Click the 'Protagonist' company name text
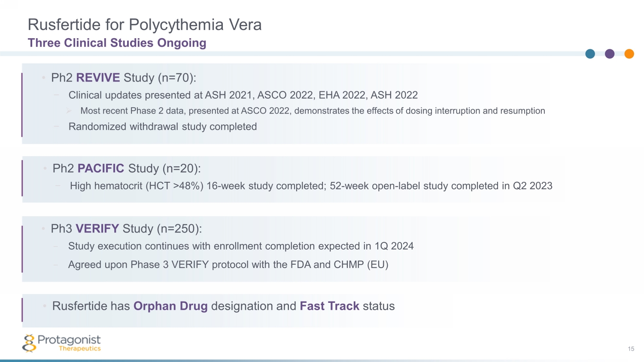 (x=69, y=340)
